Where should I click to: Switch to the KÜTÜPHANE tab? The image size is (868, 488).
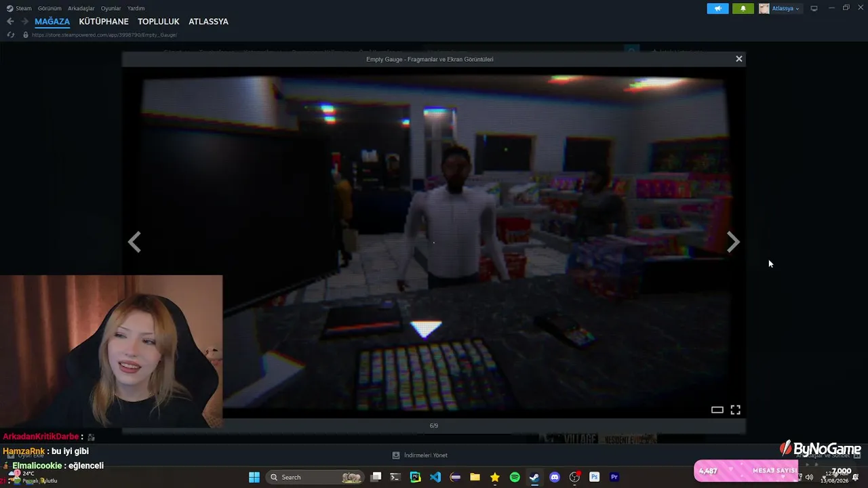pos(104,22)
